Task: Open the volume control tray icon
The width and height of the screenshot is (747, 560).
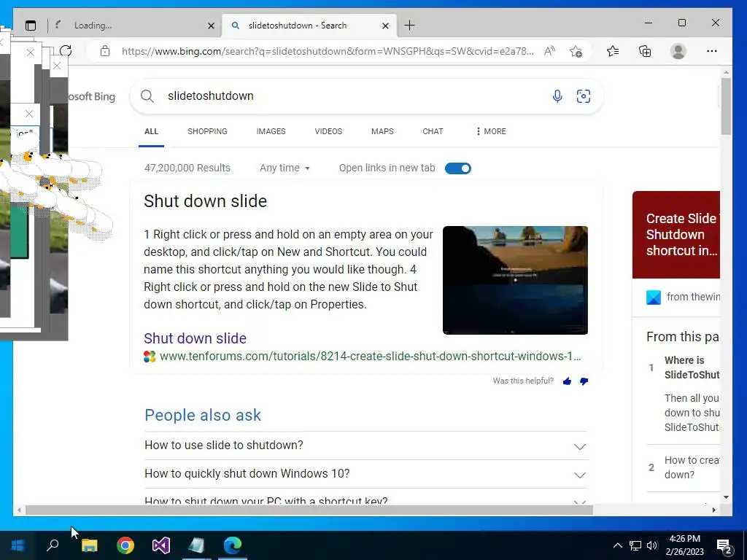Action: (652, 545)
